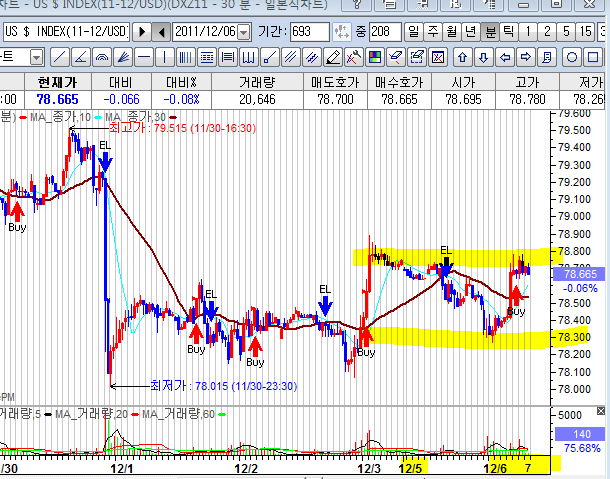
Task: Switch chart period to 월 (monthly)
Action: (x=452, y=31)
